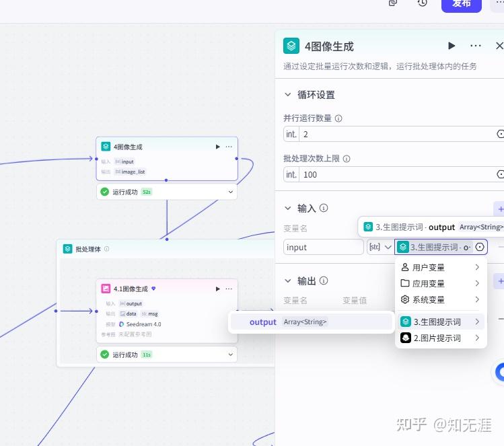Click the msg output tag on 4.1 node
Screen dimensions: 504x446
pos(150,314)
